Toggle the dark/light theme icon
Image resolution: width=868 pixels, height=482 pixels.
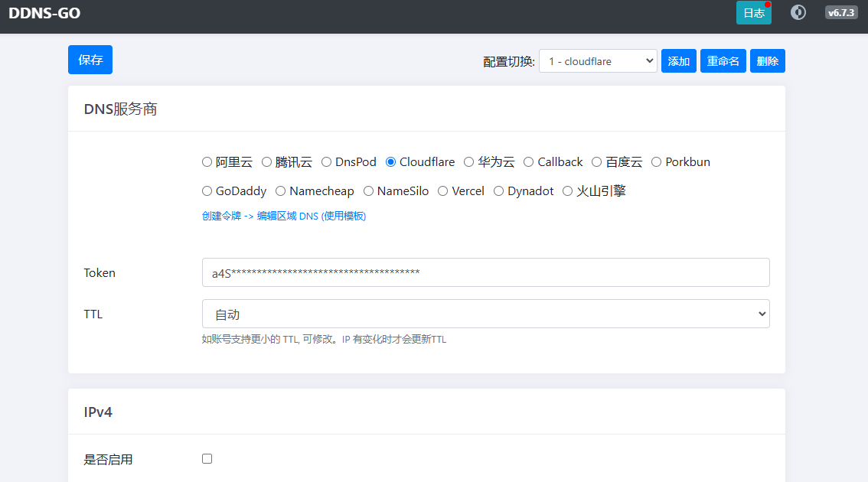(x=798, y=12)
